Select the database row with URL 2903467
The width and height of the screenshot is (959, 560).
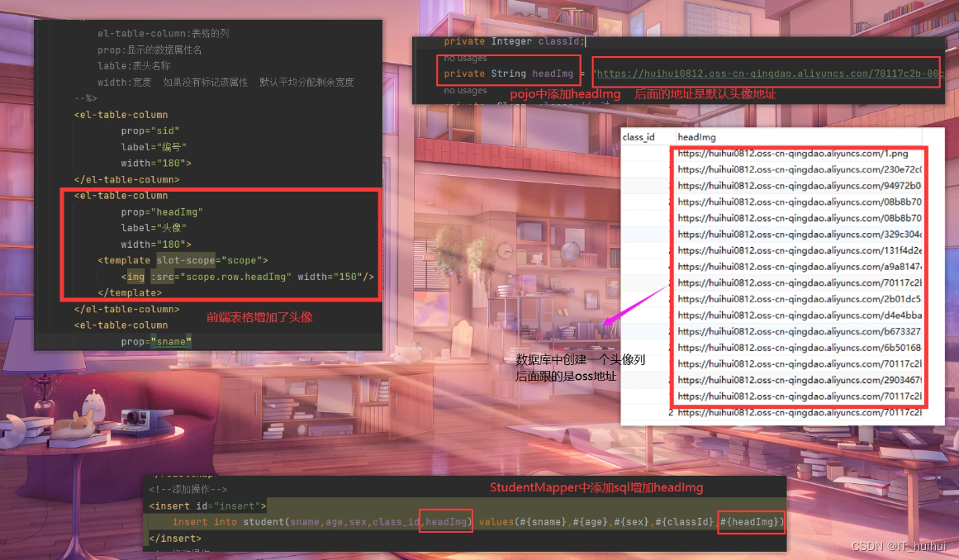pos(800,380)
